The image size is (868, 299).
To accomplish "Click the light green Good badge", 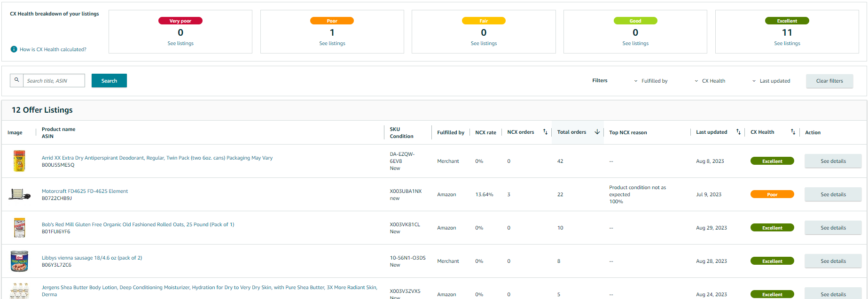I will (x=635, y=21).
